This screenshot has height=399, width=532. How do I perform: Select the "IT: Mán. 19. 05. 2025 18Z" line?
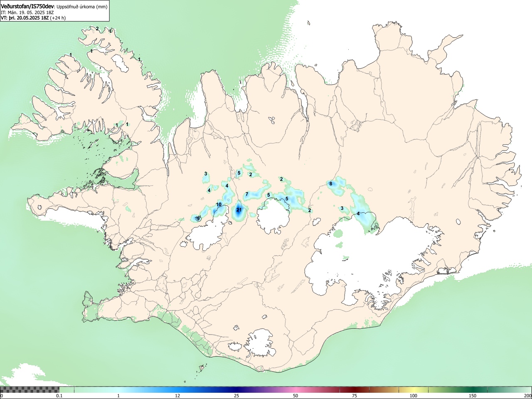(27, 12)
